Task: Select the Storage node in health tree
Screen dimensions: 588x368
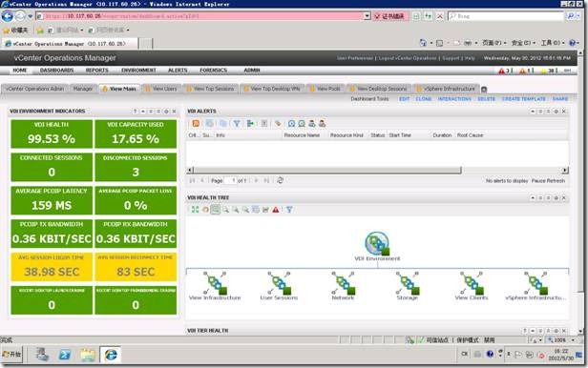Action: (408, 286)
